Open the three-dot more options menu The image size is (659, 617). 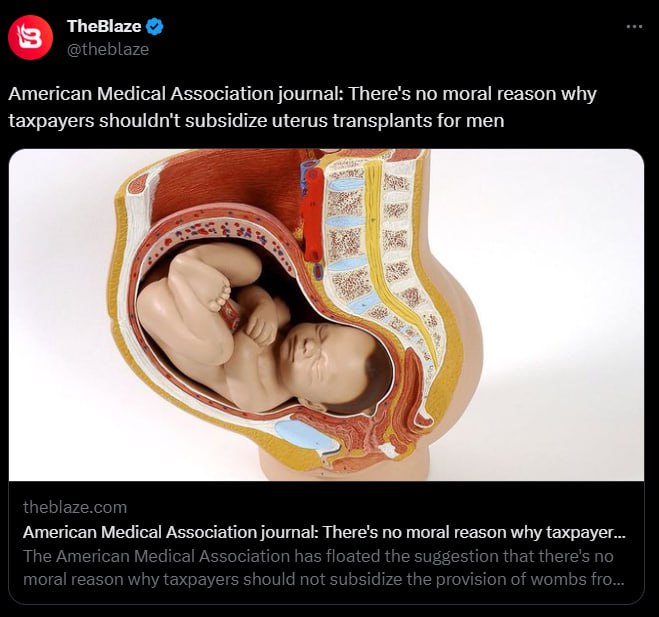pos(634,26)
